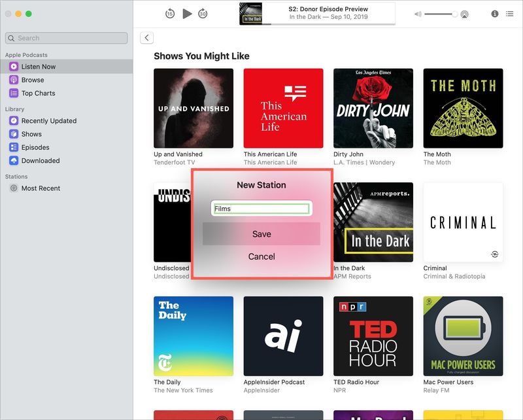
Task: Click the station name field containing Films
Action: pos(261,209)
